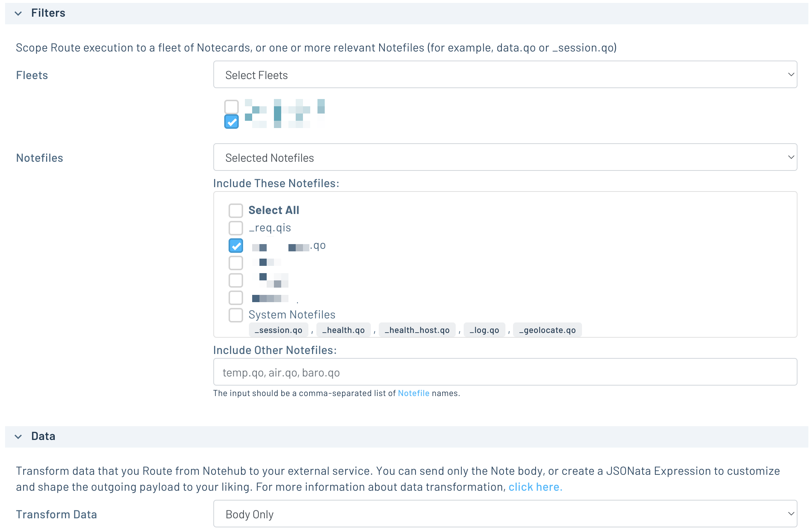Collapse the Data section chevron
This screenshot has width=812, height=531.
coord(18,436)
